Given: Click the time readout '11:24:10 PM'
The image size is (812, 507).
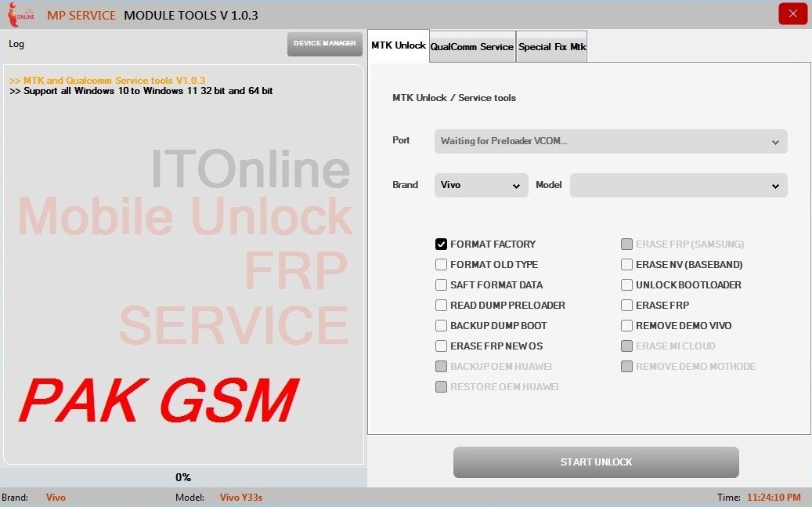Looking at the screenshot, I should coord(774,497).
